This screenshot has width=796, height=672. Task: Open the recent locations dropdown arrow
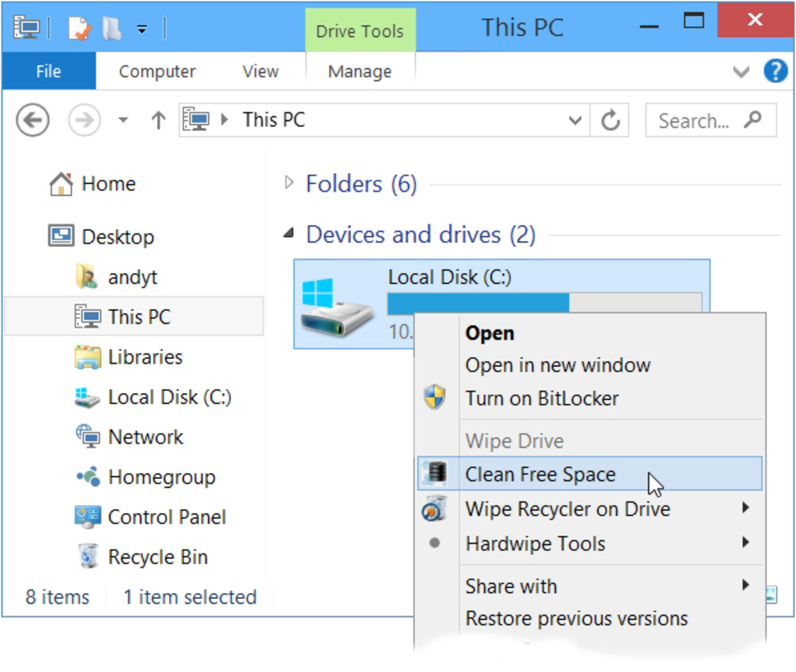point(123,120)
